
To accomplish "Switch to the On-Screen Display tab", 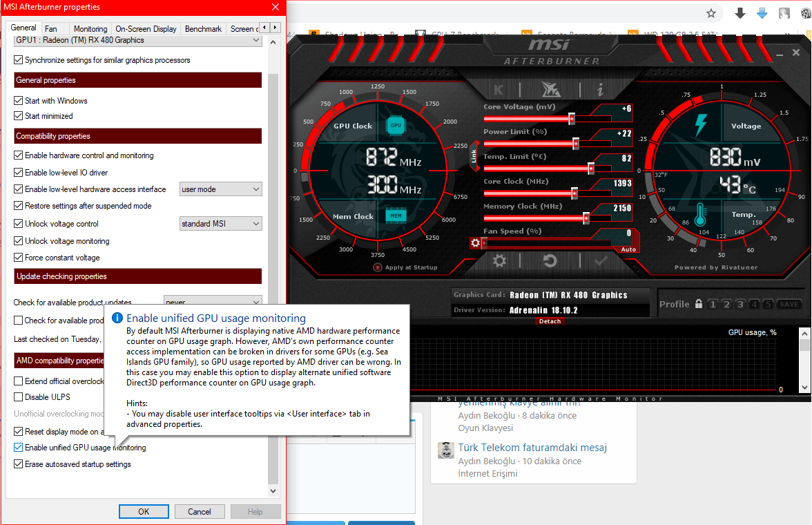I will pos(146,29).
